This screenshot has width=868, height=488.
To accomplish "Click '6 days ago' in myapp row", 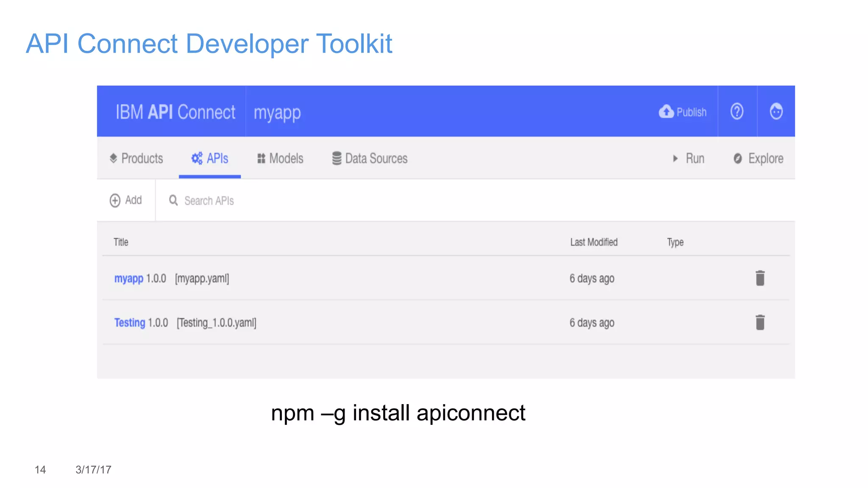I will [592, 279].
